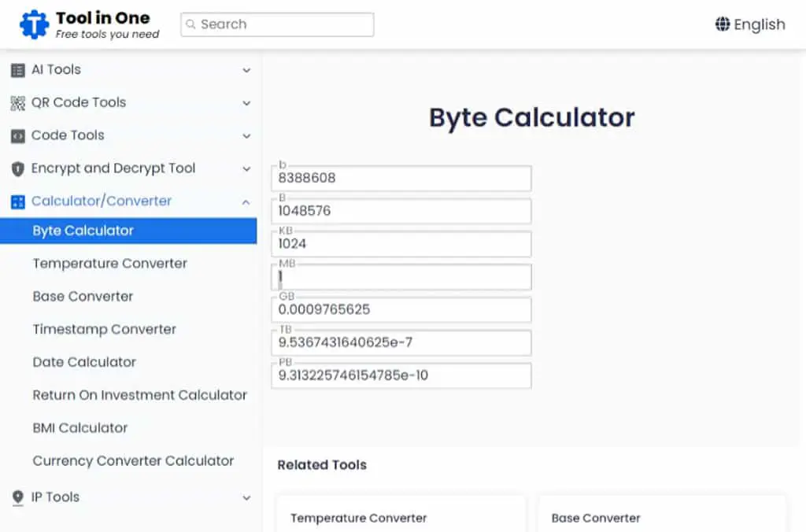806x532 pixels.
Task: Open the Temperature Converter related tool card
Action: [x=401, y=514]
